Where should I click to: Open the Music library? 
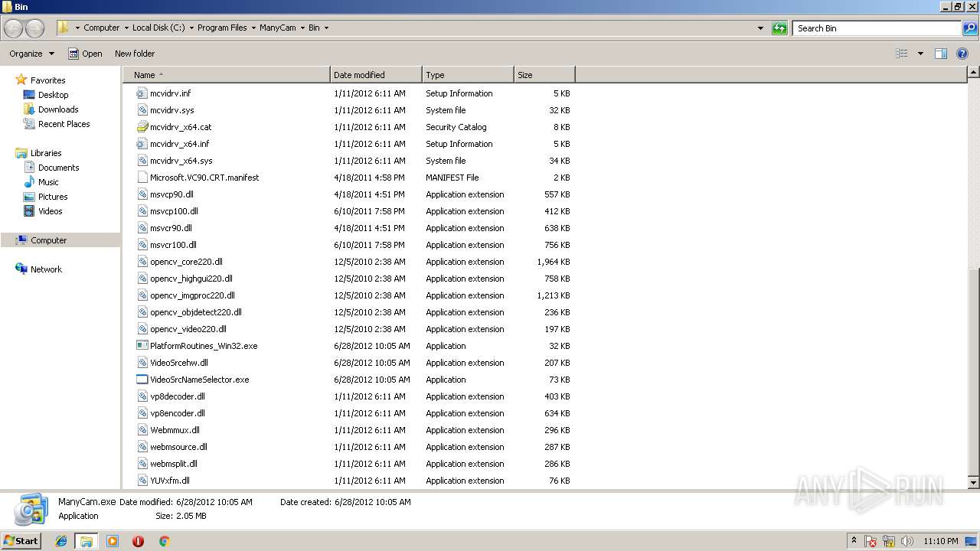(x=48, y=182)
